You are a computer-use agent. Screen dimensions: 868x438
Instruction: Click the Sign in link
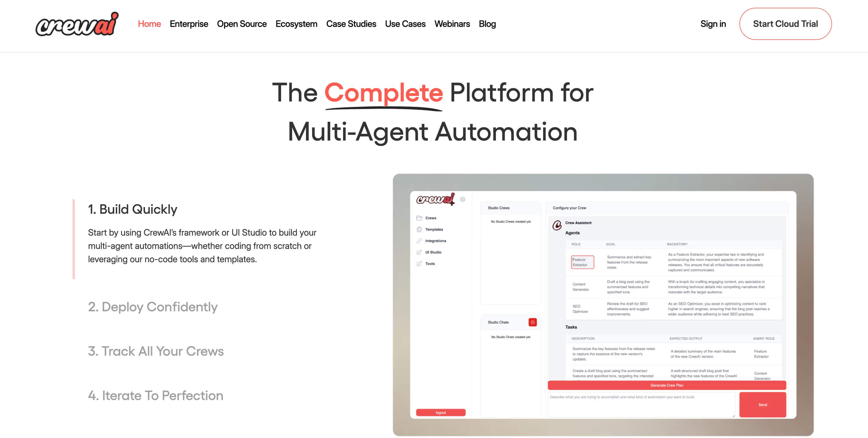[713, 24]
